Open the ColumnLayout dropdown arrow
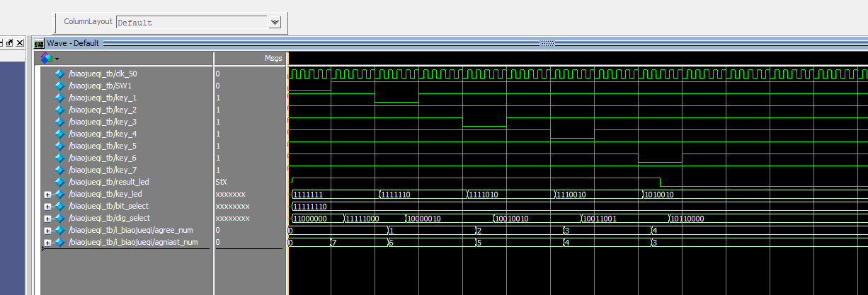Screen dimensions: 868x295 click(x=275, y=23)
